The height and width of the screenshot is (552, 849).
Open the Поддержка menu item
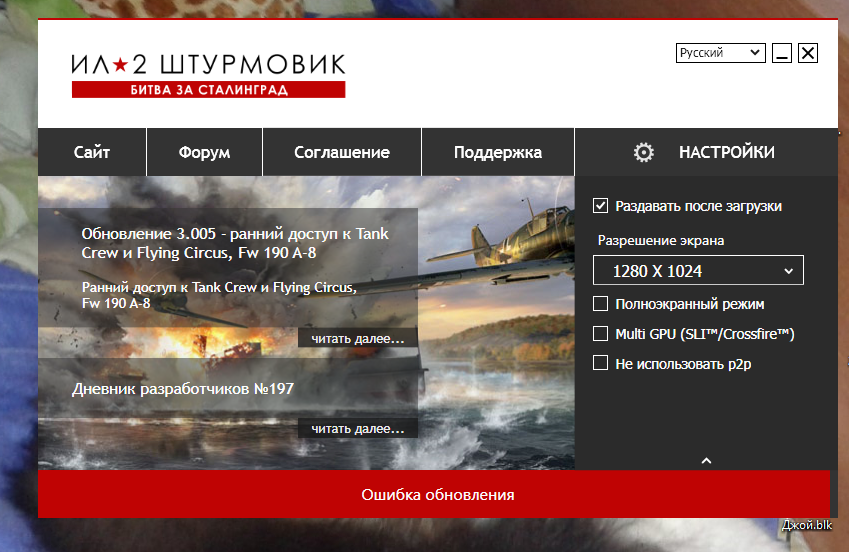tap(498, 152)
